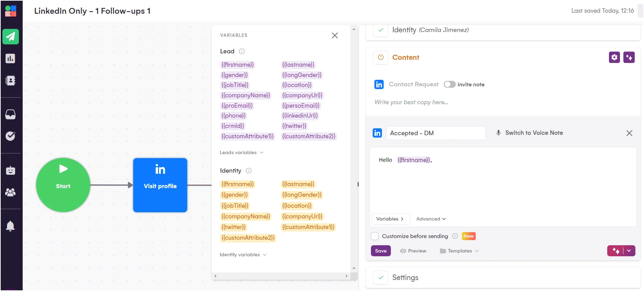Click the LinkedIn icon beside Contact Request

379,84
